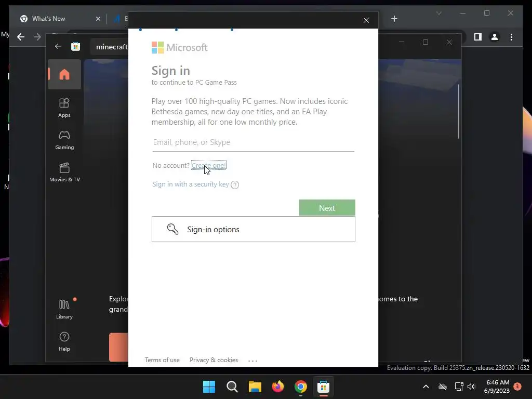Click the minecraft search box in Store
Screen dimensions: 532x399
coord(110,47)
